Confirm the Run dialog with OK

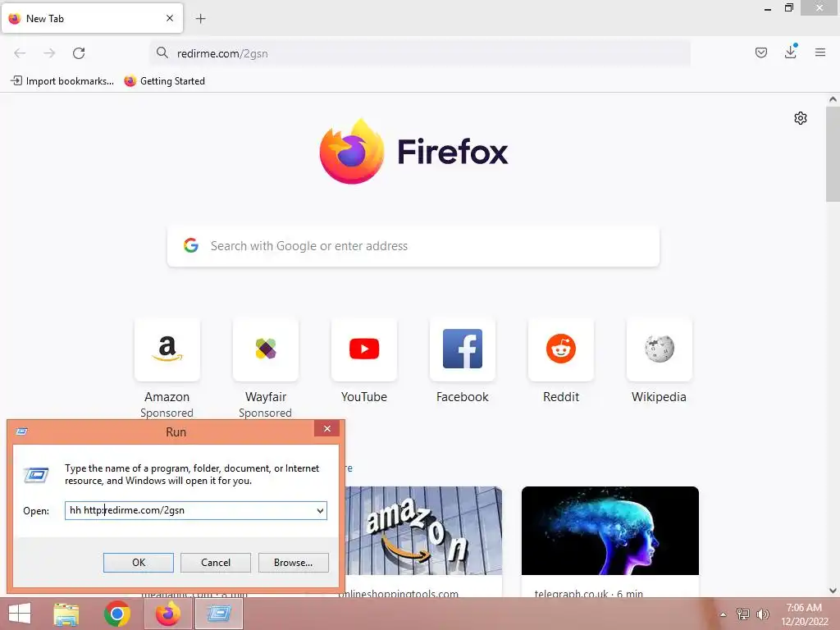(138, 563)
